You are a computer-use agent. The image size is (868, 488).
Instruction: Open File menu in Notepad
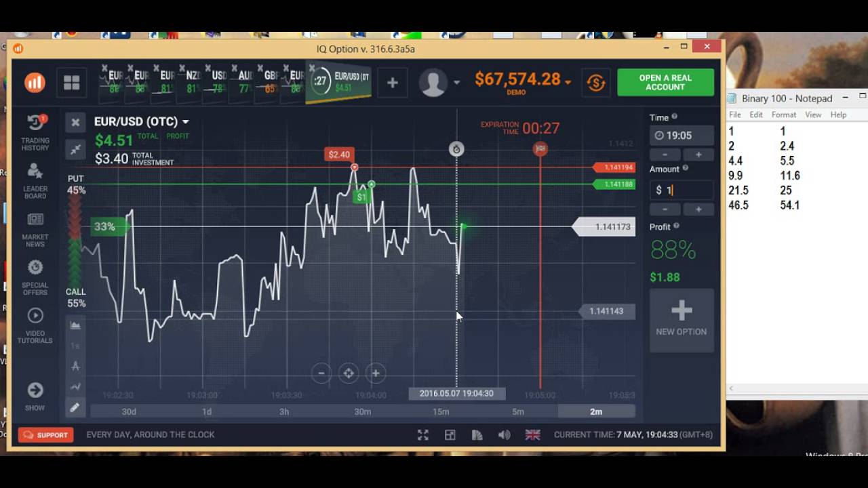735,115
